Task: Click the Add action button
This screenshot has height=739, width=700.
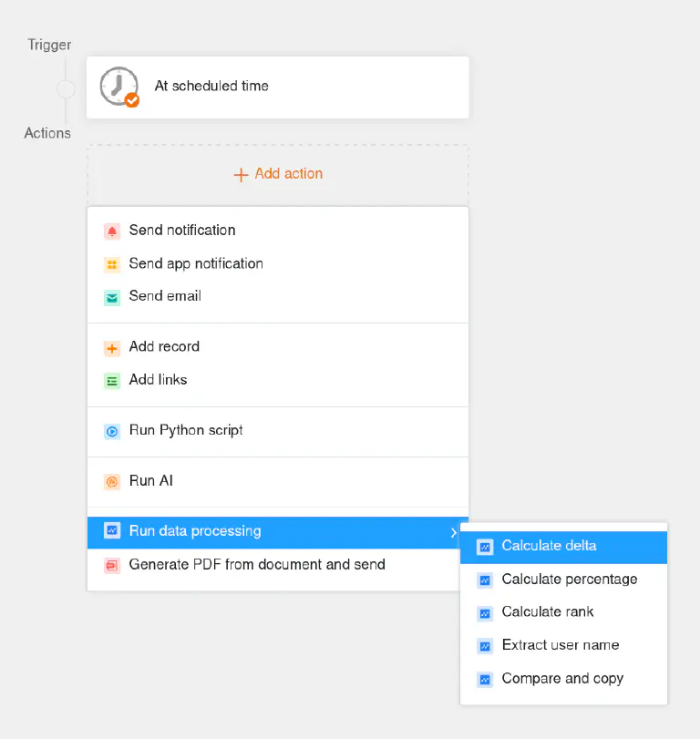Action: 278,173
